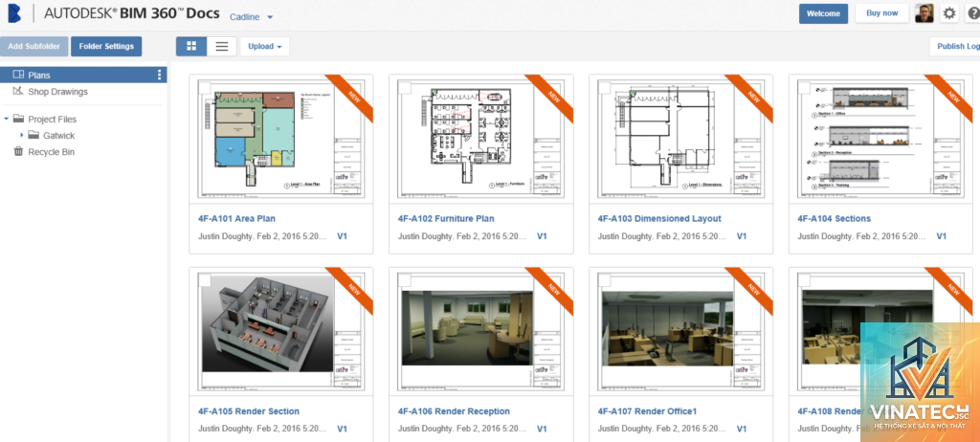This screenshot has width=980, height=442.
Task: Click V1 version of 4F-A106 Render Reception
Action: [x=542, y=429]
